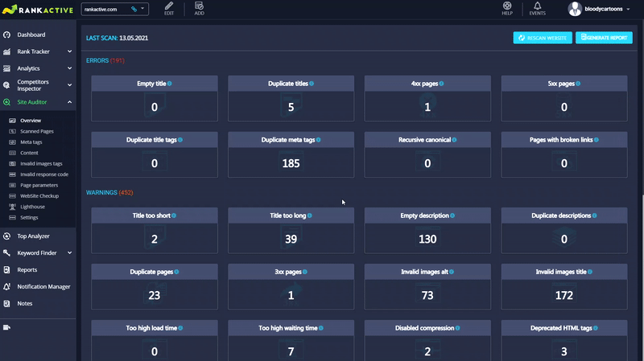Open the Duplicate titles card showing 5
The height and width of the screenshot is (361, 644).
pyautogui.click(x=291, y=98)
